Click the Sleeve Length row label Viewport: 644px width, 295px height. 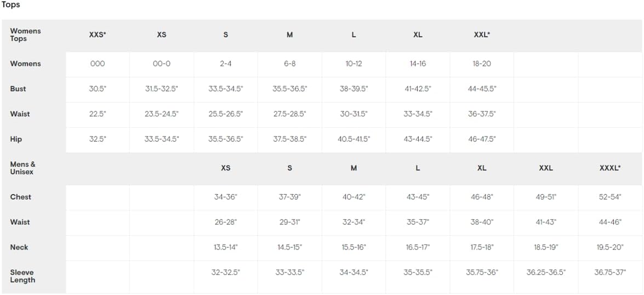(x=22, y=276)
